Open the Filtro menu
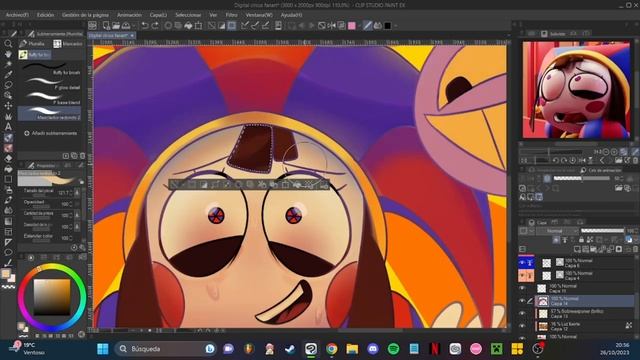This screenshot has height=360, width=640. (x=231, y=15)
